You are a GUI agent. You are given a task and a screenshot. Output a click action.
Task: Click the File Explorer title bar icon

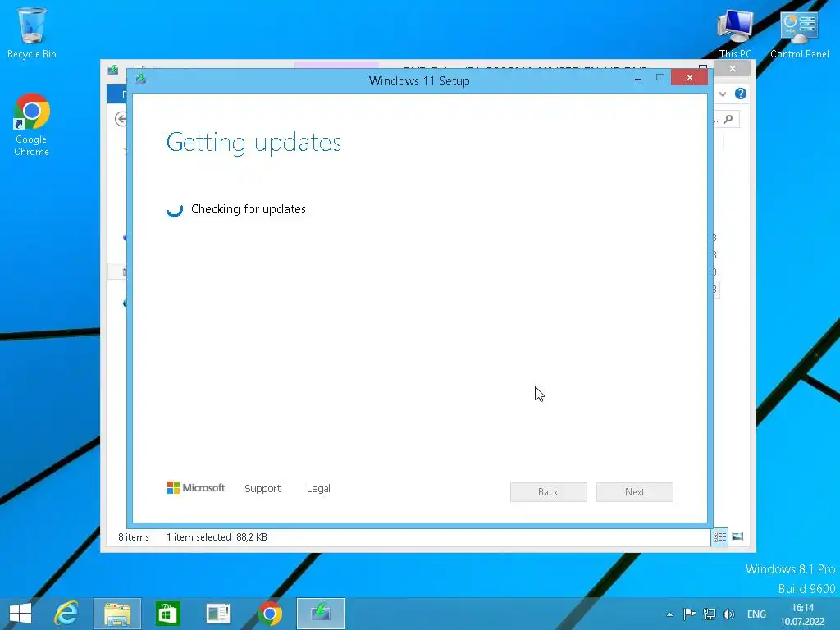pos(112,70)
